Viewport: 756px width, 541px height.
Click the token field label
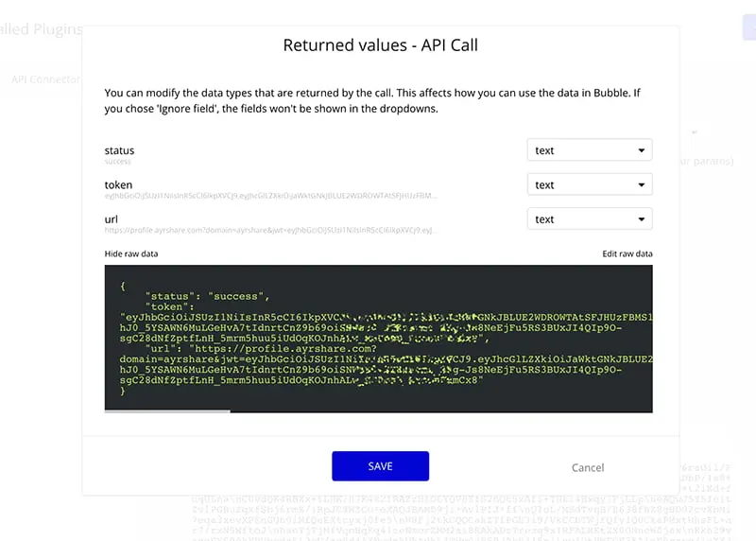pyautogui.click(x=118, y=184)
